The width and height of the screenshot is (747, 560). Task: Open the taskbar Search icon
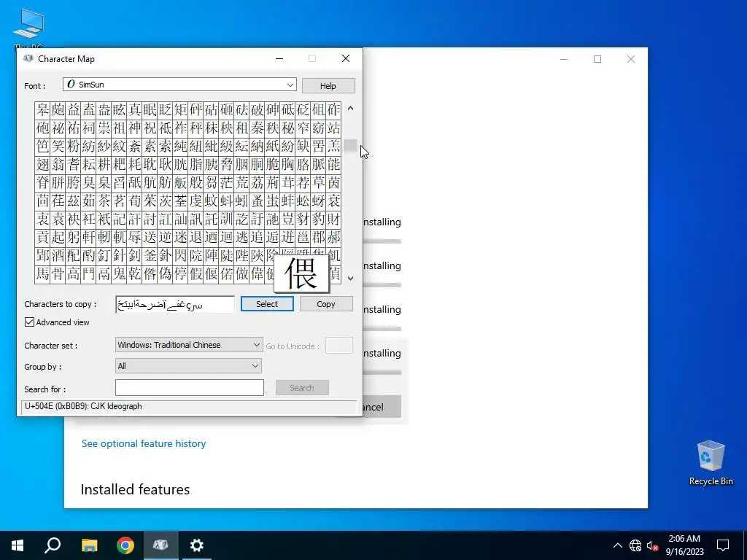(x=53, y=545)
